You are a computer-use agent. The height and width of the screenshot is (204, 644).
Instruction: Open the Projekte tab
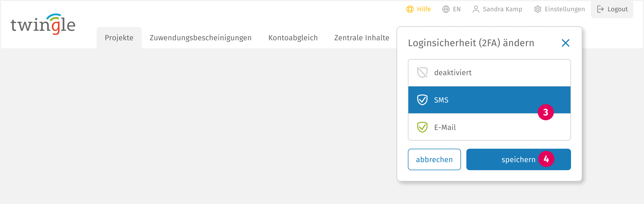pos(119,38)
